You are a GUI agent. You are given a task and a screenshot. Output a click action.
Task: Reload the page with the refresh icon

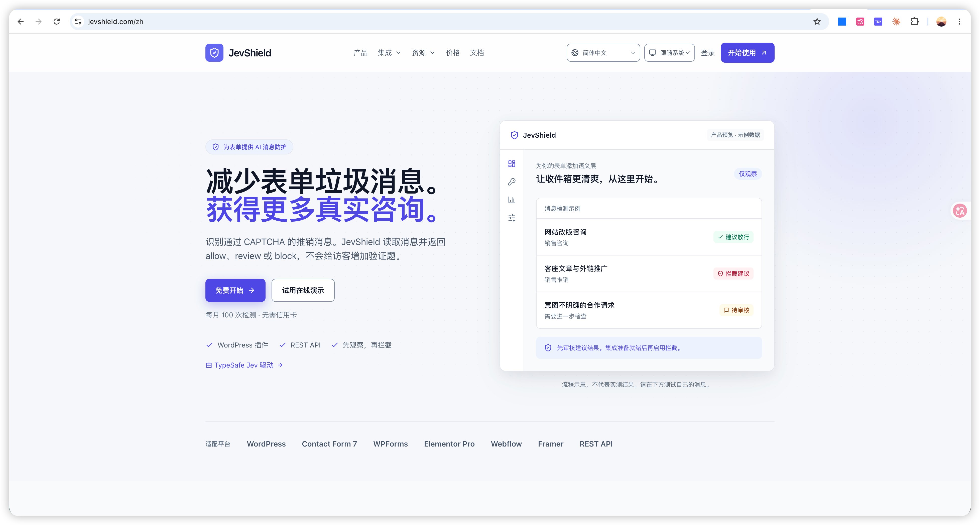(57, 22)
